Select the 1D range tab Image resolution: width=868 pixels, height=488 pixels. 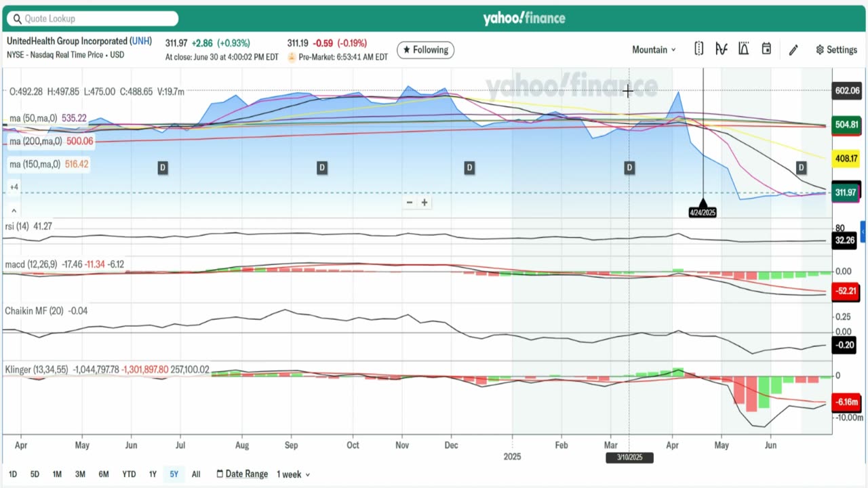13,474
